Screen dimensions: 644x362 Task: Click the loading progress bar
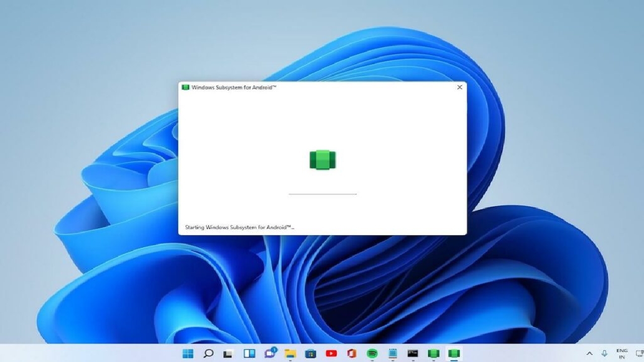click(x=323, y=194)
